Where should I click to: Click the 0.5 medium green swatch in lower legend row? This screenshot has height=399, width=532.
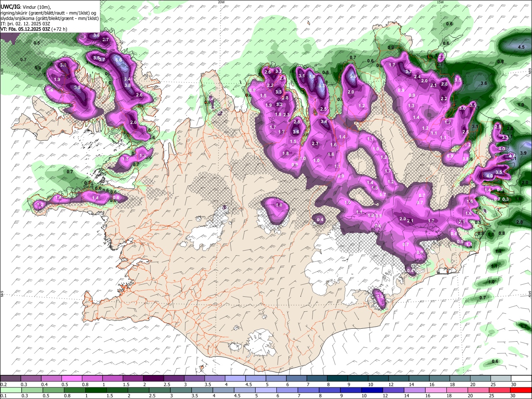(53, 390)
